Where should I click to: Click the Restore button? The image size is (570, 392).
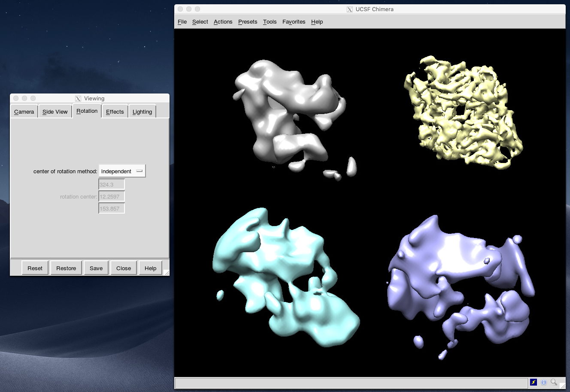coord(66,268)
